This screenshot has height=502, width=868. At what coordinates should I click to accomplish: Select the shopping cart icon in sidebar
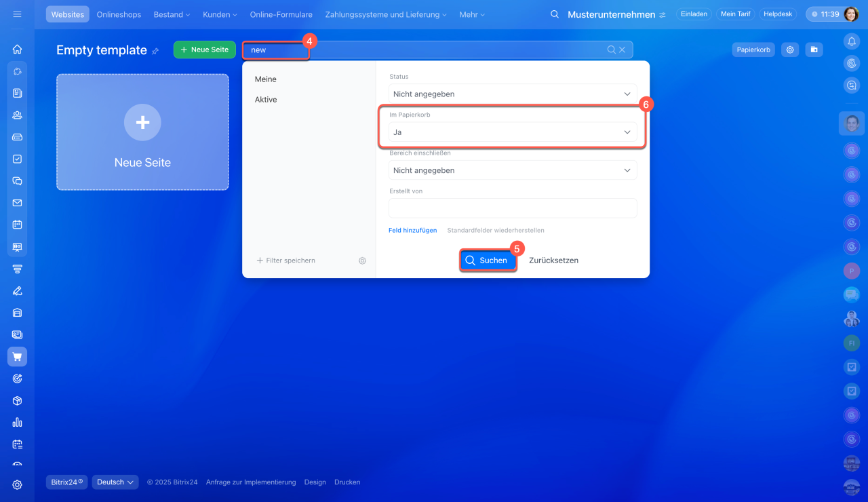click(17, 357)
